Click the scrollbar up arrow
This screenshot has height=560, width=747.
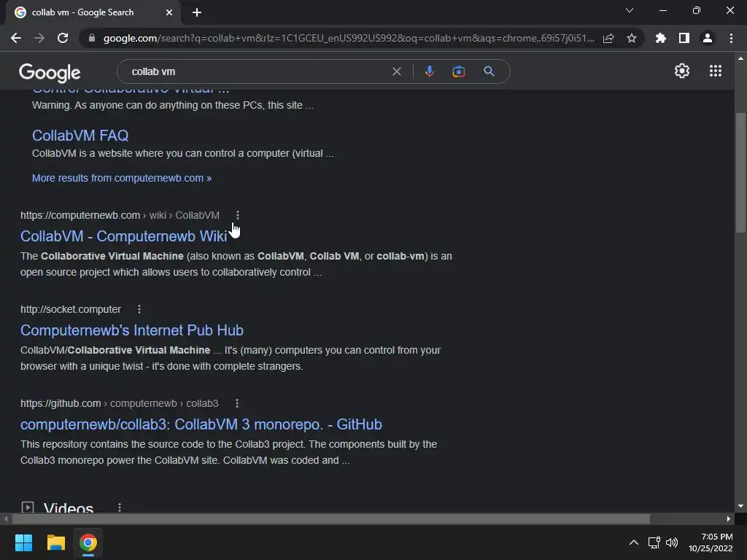740,58
